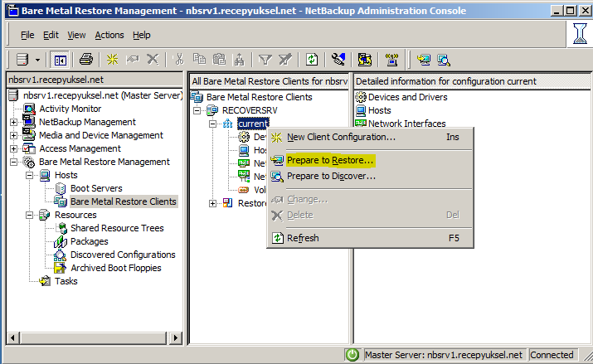
Task: Click Network Interfaces in detail pane
Action: point(407,124)
